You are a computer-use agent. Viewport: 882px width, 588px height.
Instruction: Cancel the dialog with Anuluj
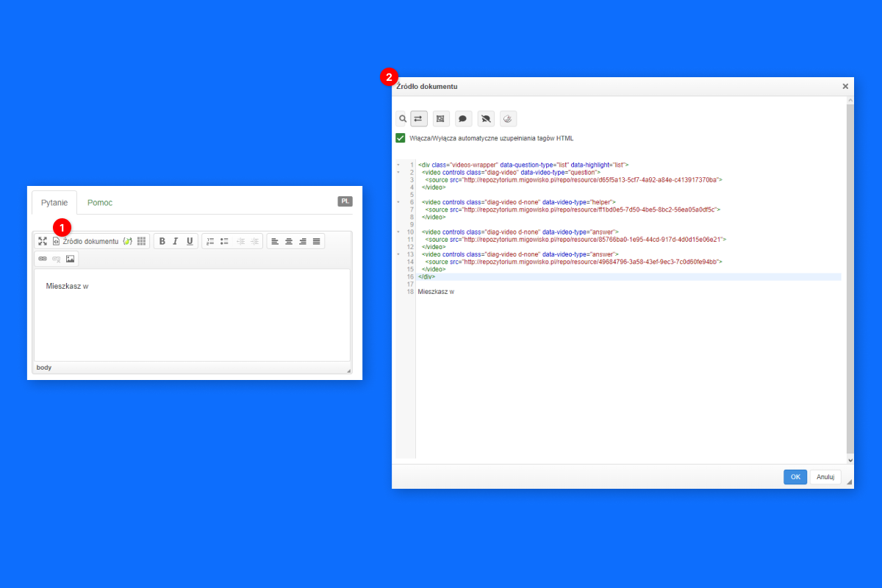click(825, 477)
